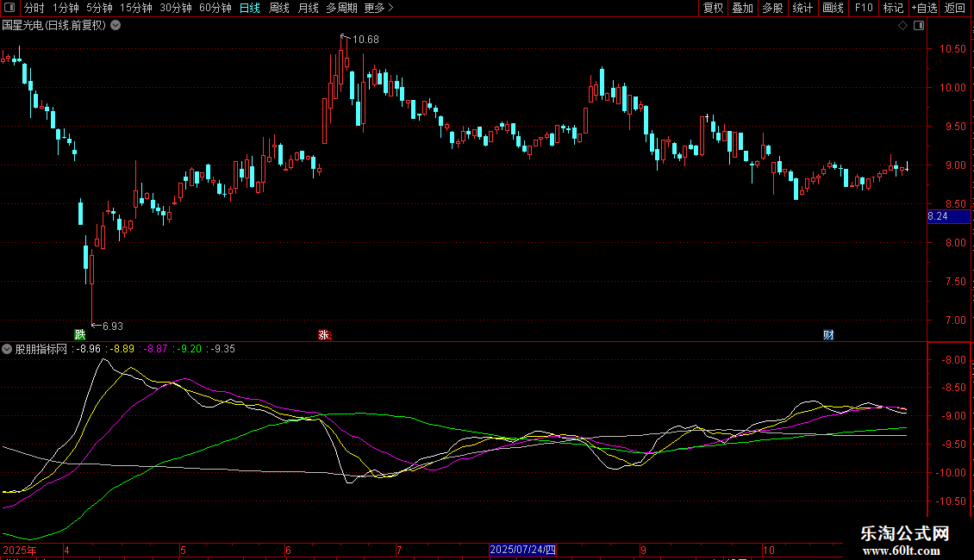Toggle the right side panel icon
Image resolution: width=974 pixels, height=560 pixels.
tap(920, 26)
